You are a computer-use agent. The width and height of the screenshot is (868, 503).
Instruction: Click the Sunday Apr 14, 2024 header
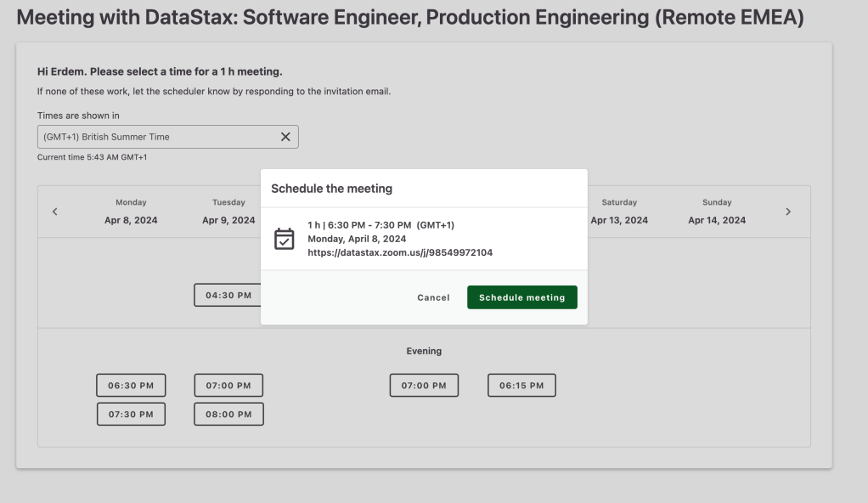[x=717, y=212]
